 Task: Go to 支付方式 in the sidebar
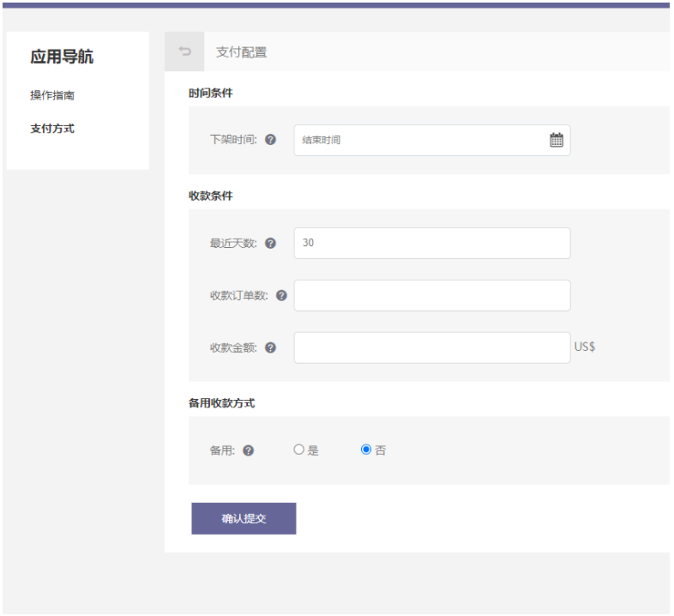[x=52, y=129]
